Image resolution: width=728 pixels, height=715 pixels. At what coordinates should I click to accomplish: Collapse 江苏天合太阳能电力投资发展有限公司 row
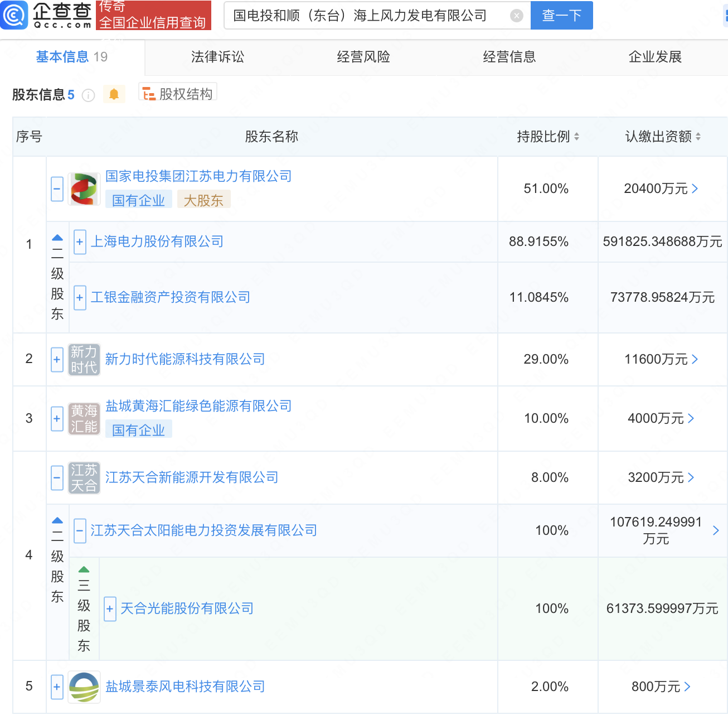[80, 530]
